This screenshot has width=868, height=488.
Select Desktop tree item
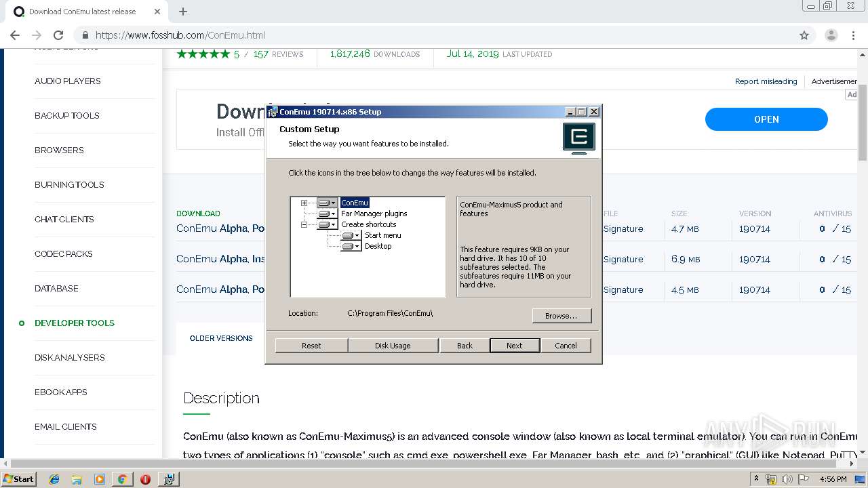(378, 246)
